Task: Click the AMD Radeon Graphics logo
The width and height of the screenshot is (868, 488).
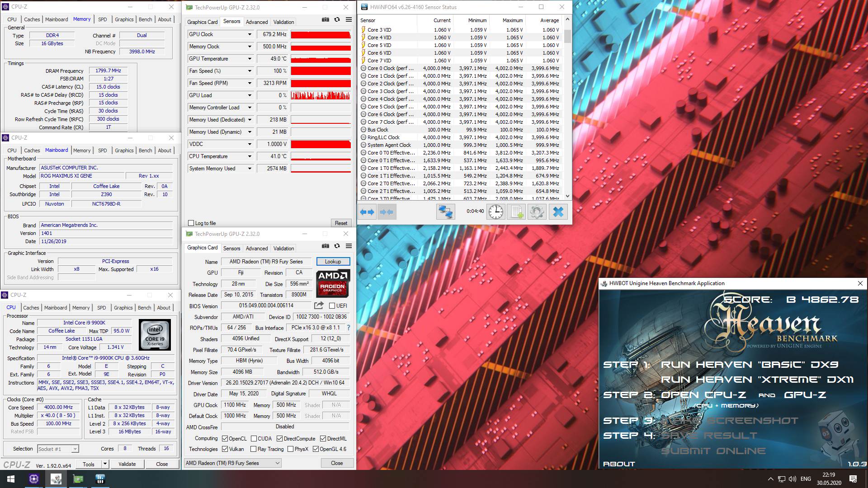Action: coord(333,283)
